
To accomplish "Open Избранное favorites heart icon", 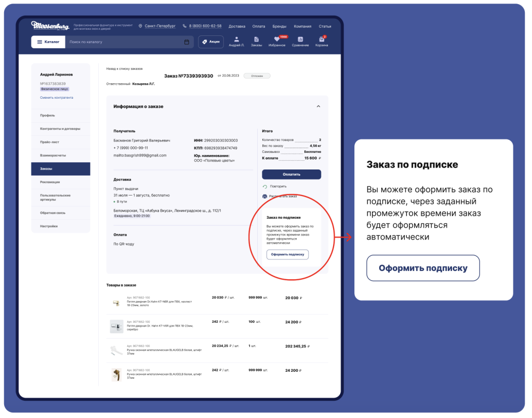I will pos(277,40).
